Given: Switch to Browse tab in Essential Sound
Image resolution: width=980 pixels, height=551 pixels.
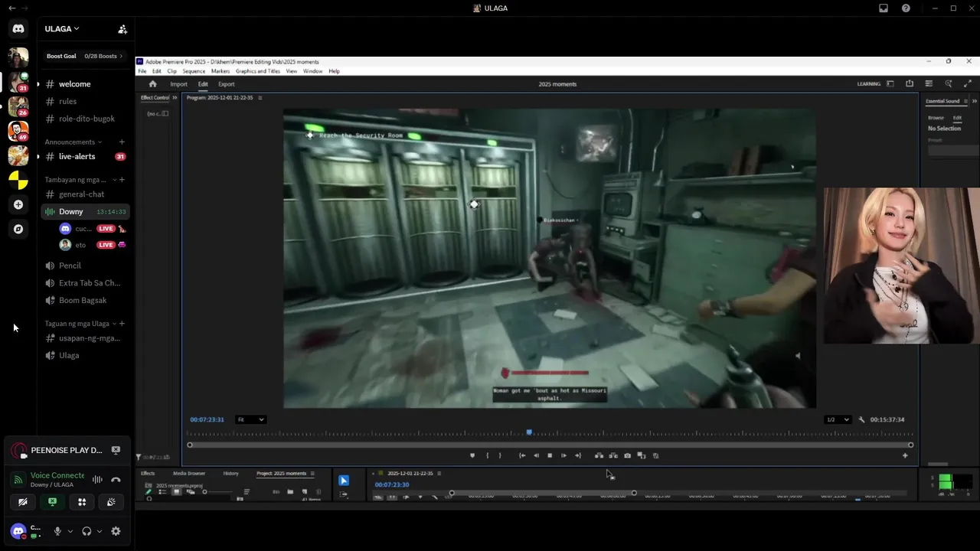Looking at the screenshot, I should click(936, 118).
